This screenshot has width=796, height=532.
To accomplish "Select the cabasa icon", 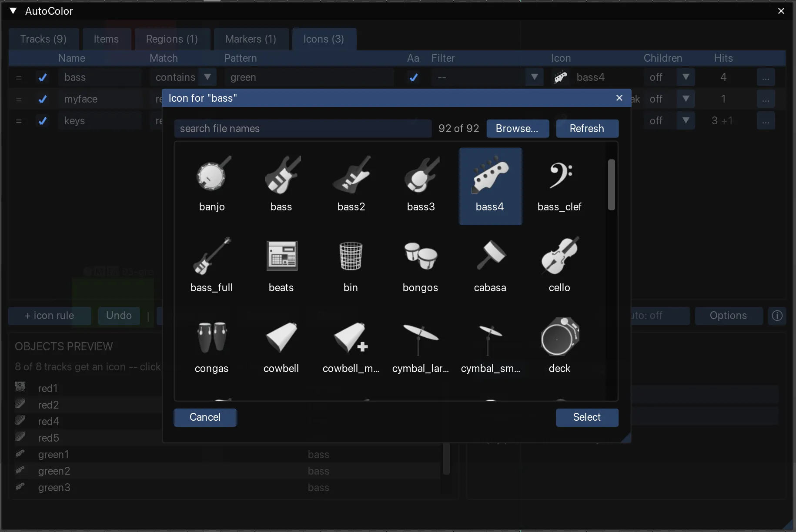I will coord(490,266).
